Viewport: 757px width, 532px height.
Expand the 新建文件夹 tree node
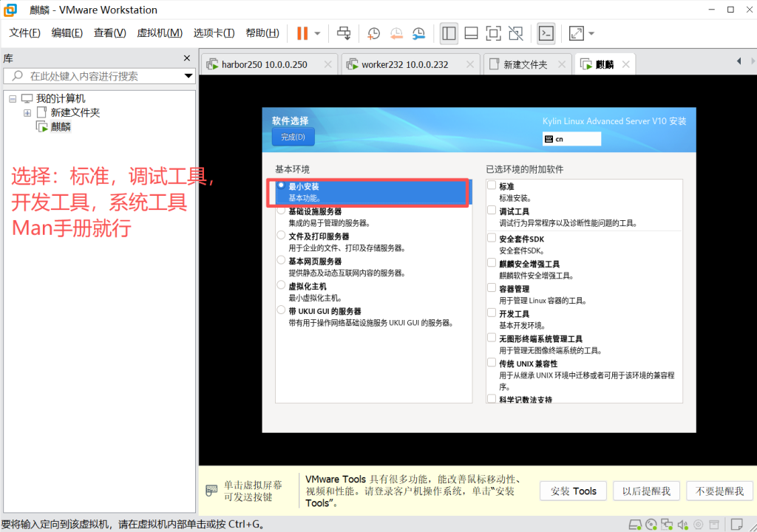27,113
